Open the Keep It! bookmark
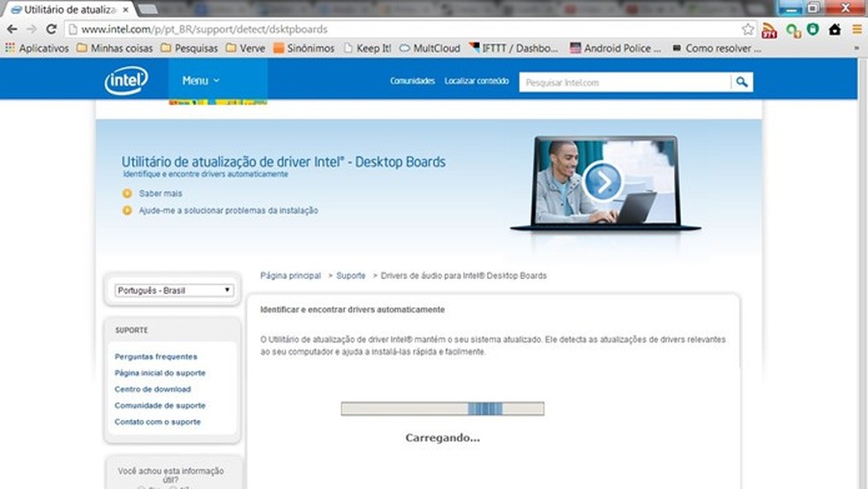 tap(367, 49)
